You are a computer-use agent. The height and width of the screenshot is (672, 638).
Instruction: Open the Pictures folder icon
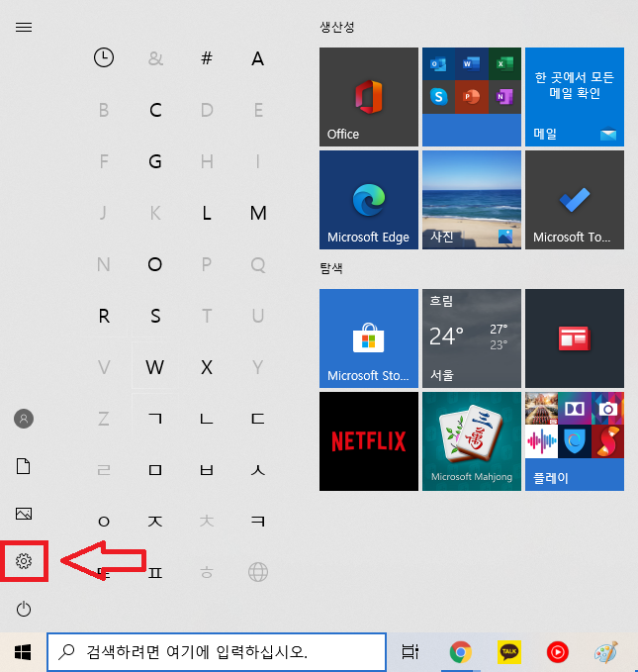tap(24, 514)
